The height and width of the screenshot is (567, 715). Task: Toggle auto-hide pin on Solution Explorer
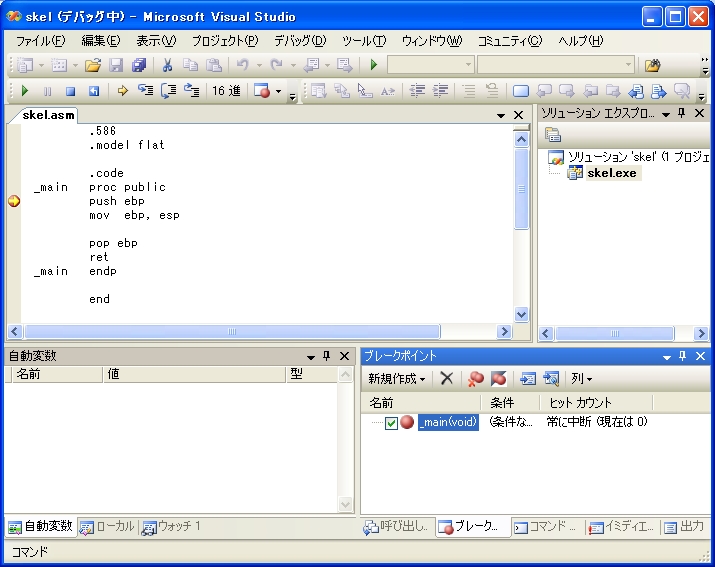[x=682, y=113]
